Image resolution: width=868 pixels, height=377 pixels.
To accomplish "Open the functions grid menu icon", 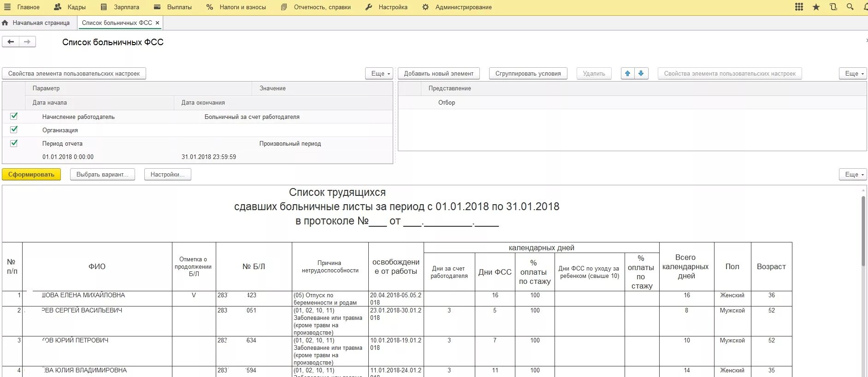I will pos(799,7).
